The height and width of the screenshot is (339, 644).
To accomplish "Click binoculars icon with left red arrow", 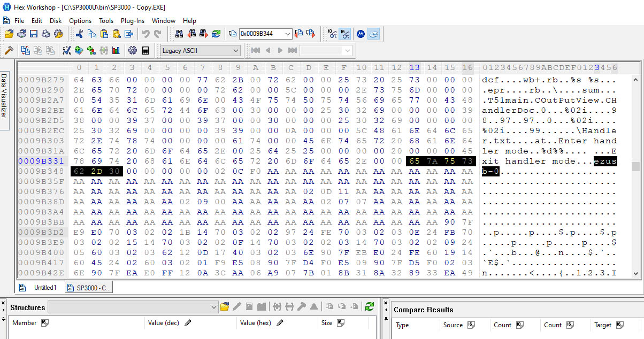I will [x=191, y=34].
